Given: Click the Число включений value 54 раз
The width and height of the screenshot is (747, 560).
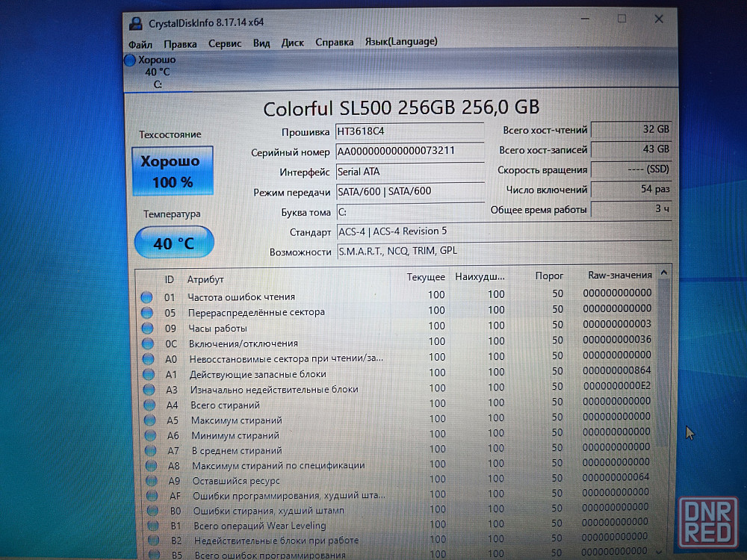Looking at the screenshot, I should pyautogui.click(x=631, y=189).
